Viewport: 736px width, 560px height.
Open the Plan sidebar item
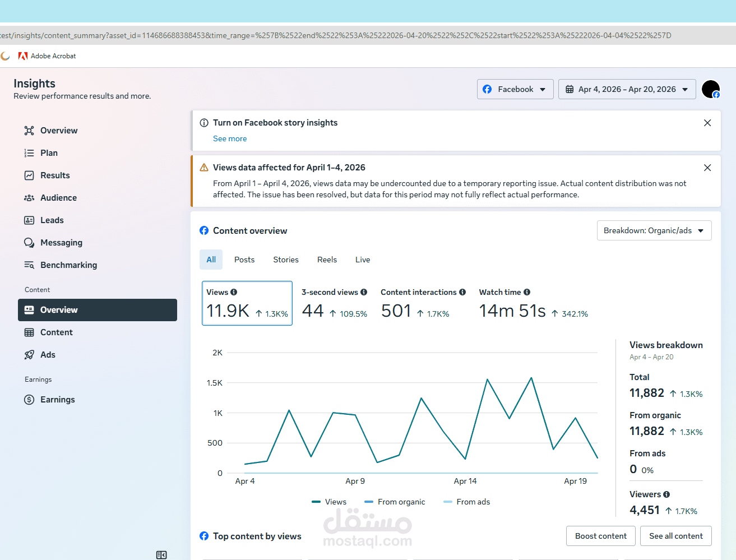pyautogui.click(x=98, y=153)
